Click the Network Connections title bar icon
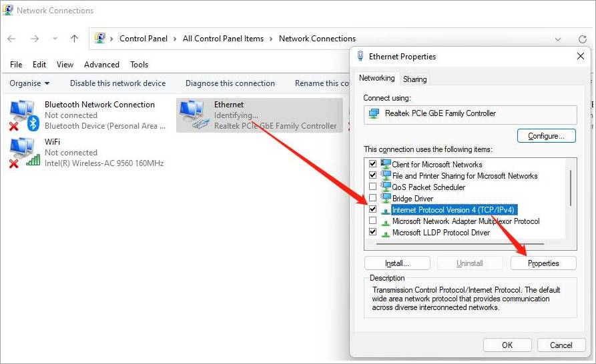 coord(7,10)
